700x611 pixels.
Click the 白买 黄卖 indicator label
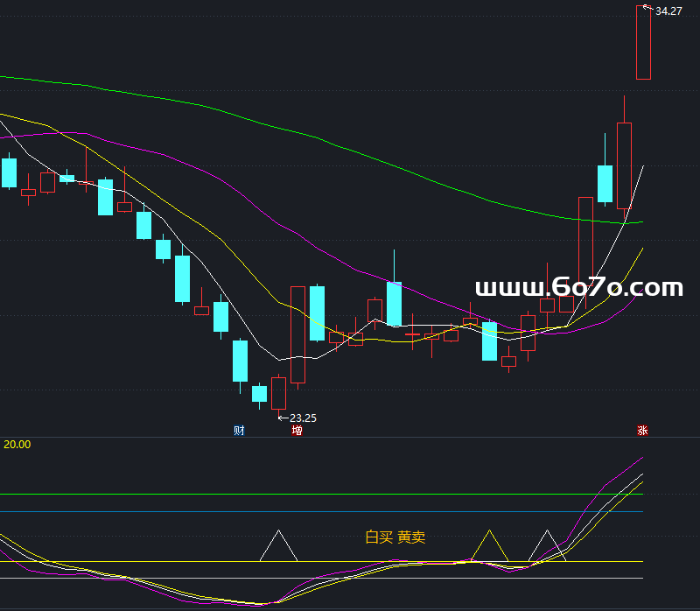point(395,537)
